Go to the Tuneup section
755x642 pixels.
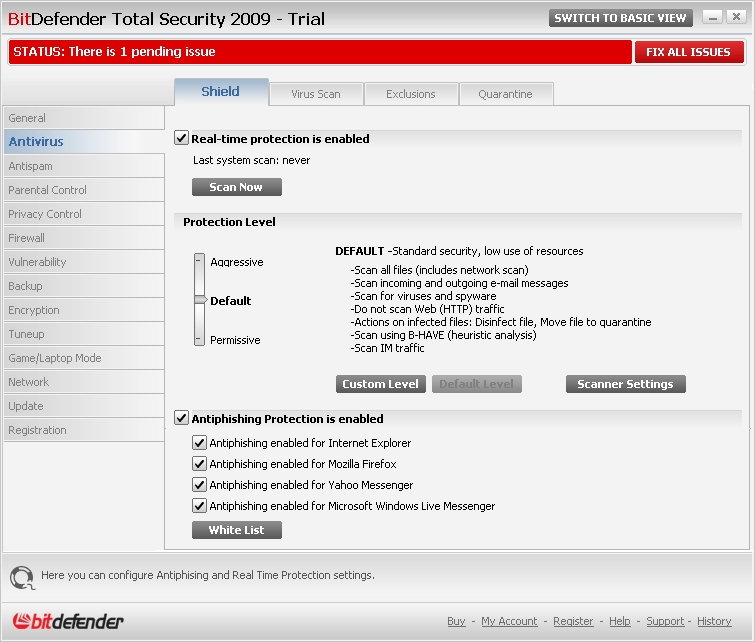84,334
